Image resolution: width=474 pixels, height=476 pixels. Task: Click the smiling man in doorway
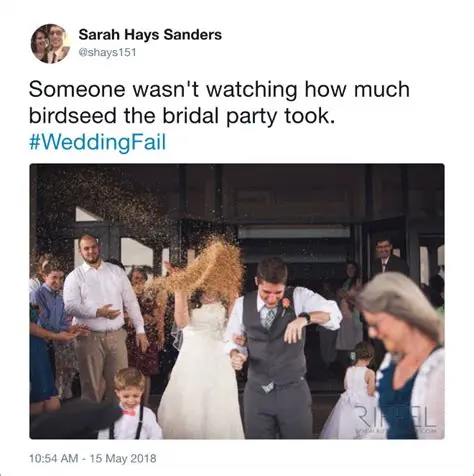pos(387,257)
